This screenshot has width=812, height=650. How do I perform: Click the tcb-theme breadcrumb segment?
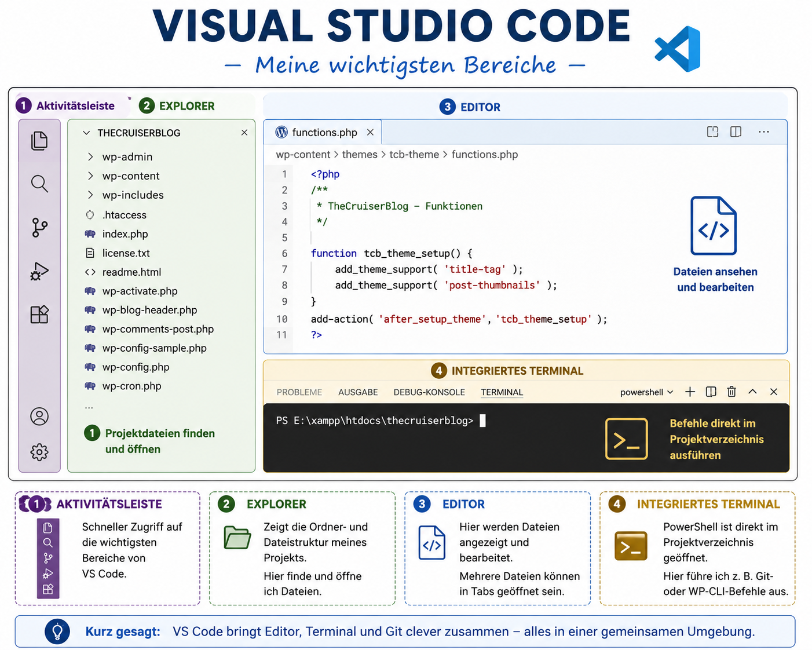(x=414, y=155)
